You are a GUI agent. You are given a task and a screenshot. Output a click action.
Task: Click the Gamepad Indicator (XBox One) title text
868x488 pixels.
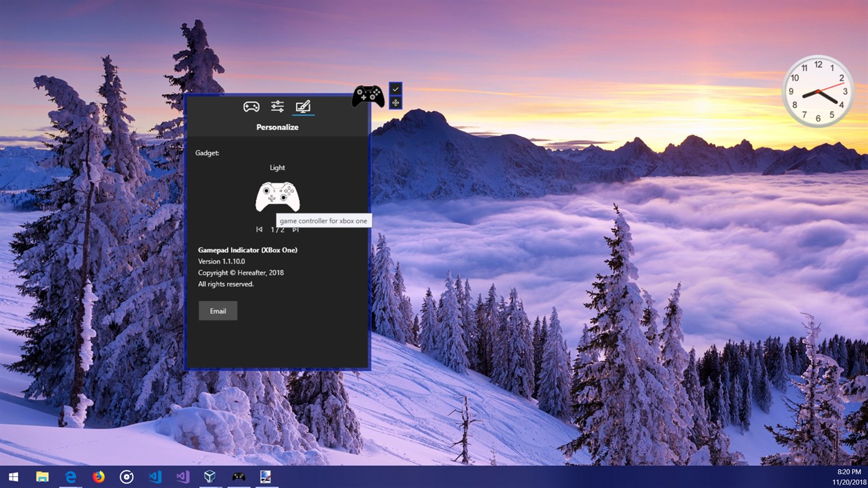click(x=247, y=249)
